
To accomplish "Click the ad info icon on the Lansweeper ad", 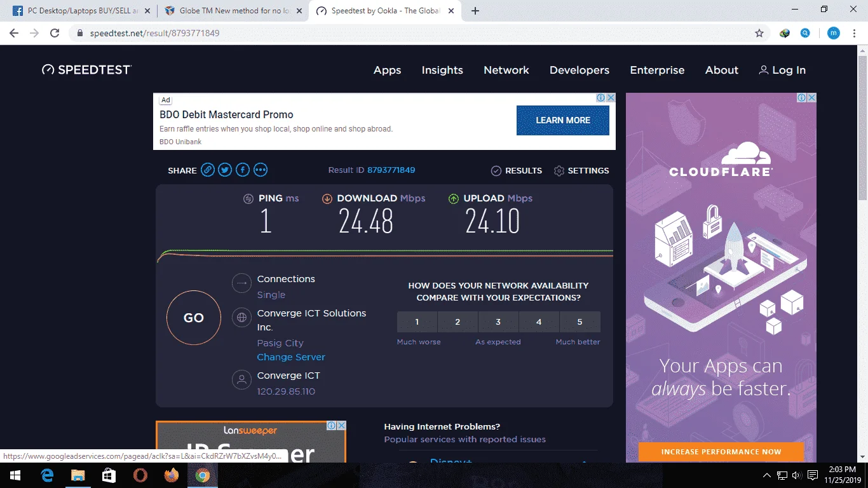I will [331, 426].
